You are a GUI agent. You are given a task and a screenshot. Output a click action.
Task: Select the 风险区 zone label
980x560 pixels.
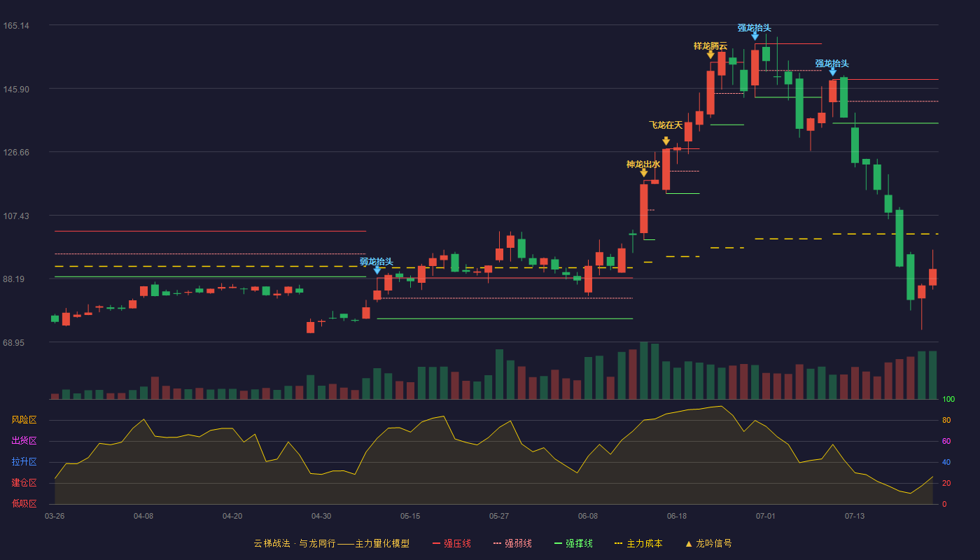click(x=24, y=420)
